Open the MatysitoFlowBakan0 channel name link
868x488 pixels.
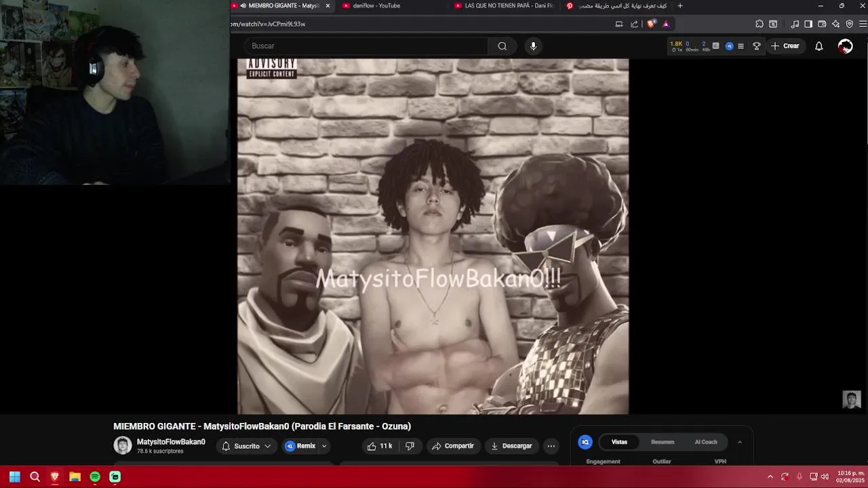click(171, 442)
